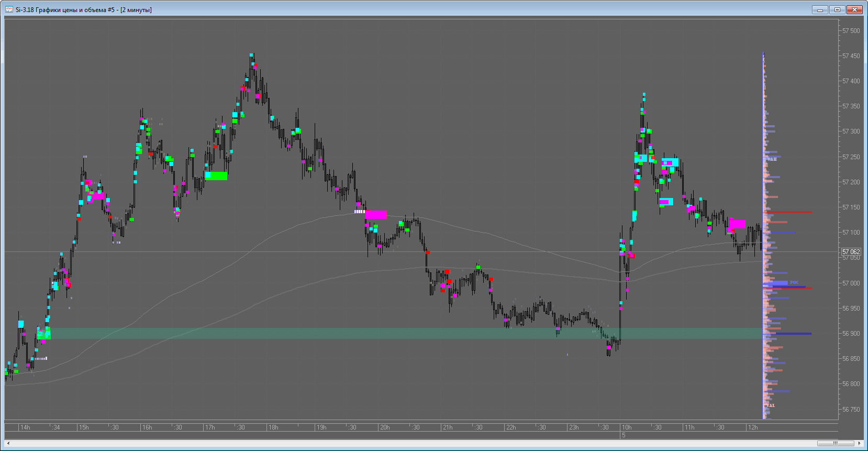The width and height of the screenshot is (868, 451).
Task: Click the 14h time axis label
Action: coord(25,427)
